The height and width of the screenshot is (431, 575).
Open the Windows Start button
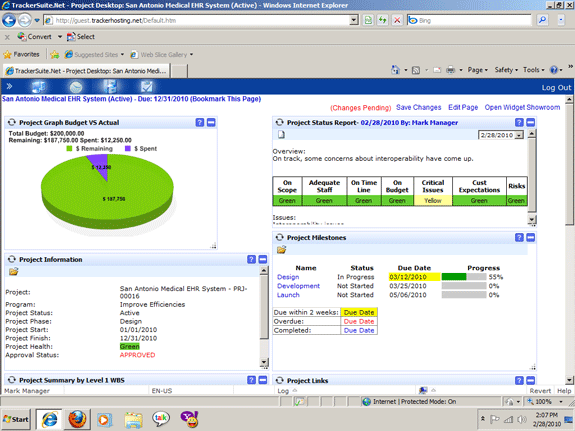[x=16, y=419]
